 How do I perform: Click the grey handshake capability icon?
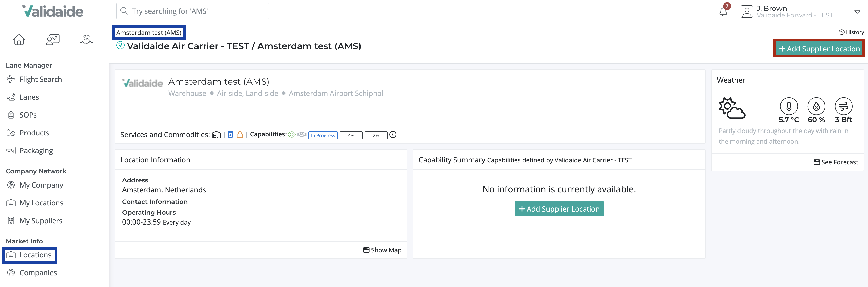click(302, 135)
